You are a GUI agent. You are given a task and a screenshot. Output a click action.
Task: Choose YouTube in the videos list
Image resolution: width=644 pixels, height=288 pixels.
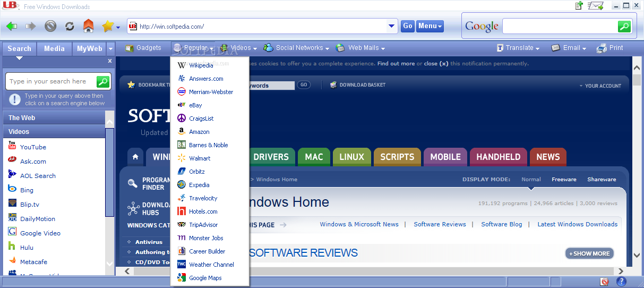pyautogui.click(x=33, y=147)
